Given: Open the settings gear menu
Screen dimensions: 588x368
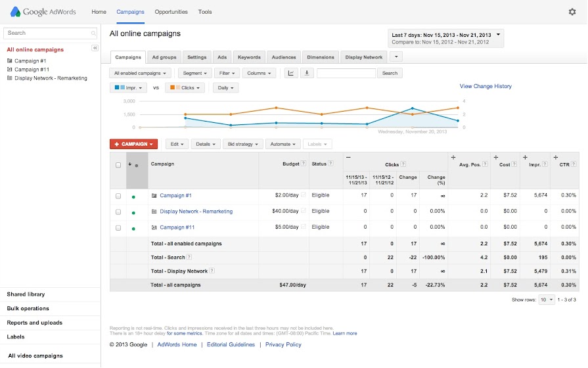Looking at the screenshot, I should coord(572,12).
